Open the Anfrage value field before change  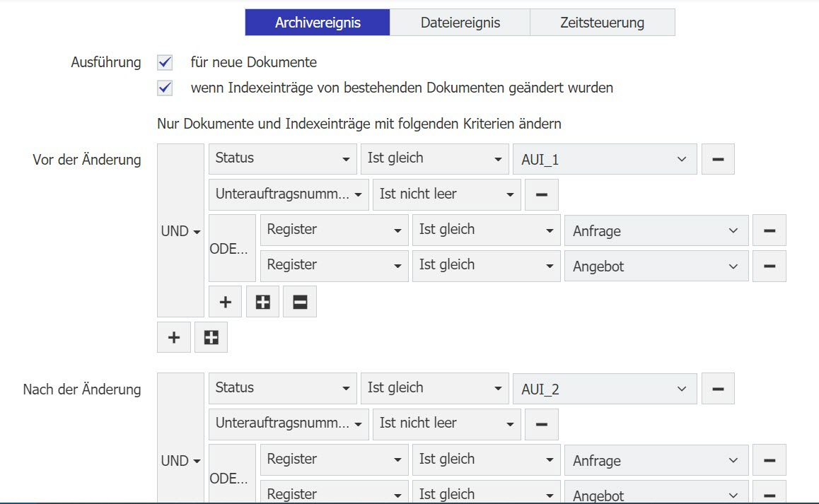pyautogui.click(x=656, y=230)
